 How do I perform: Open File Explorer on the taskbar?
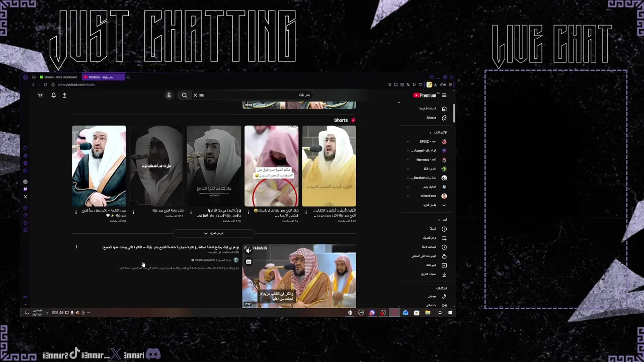coord(428,313)
